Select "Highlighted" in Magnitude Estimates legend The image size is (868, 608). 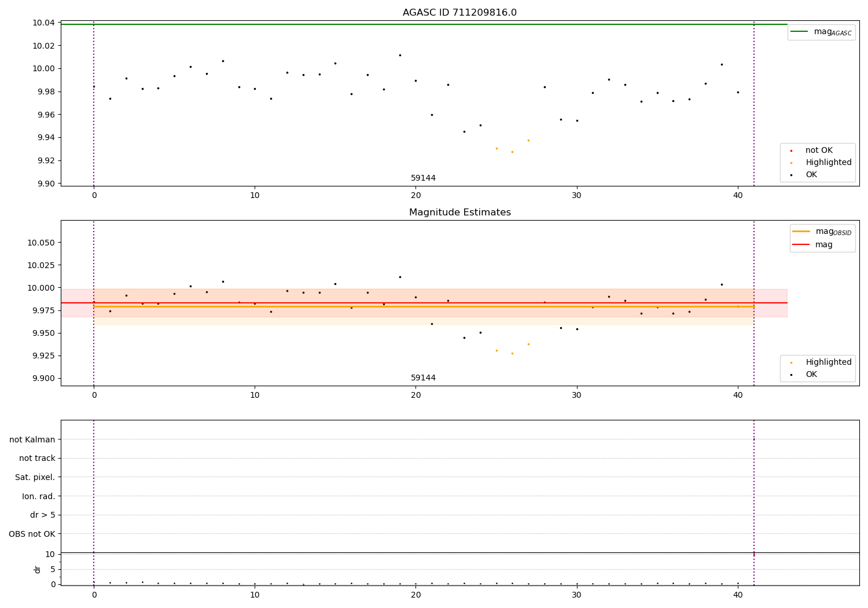pos(821,362)
